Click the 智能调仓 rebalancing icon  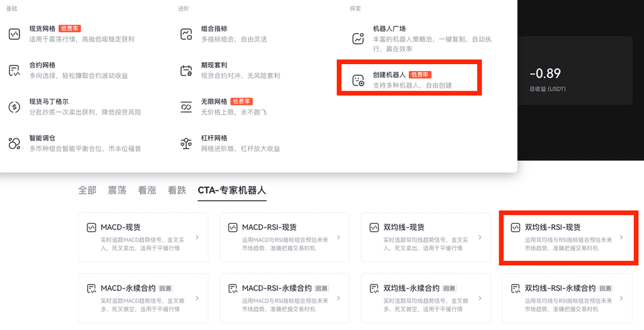point(14,143)
